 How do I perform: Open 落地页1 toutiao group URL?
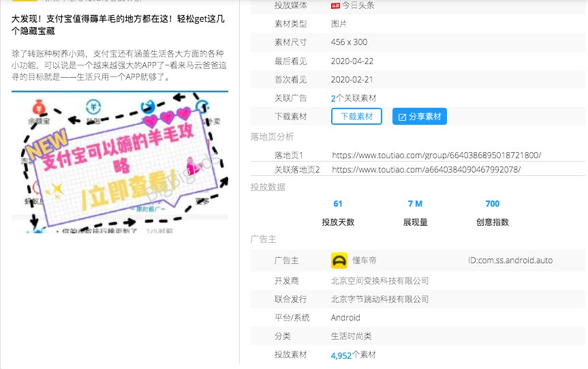pyautogui.click(x=437, y=155)
